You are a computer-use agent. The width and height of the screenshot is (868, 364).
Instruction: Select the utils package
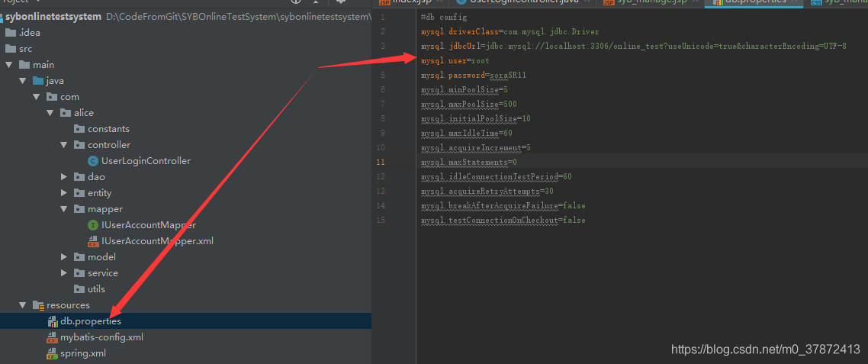[x=96, y=289]
